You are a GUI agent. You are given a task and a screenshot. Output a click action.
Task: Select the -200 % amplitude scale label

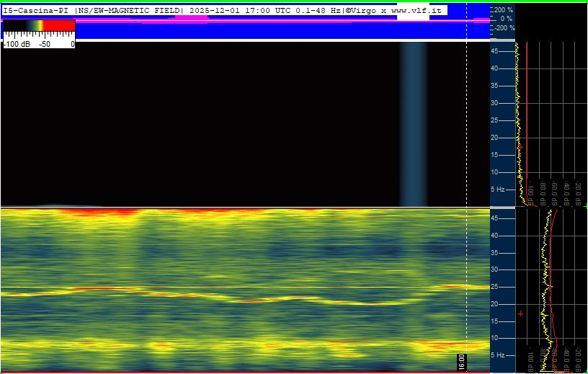[x=502, y=27]
